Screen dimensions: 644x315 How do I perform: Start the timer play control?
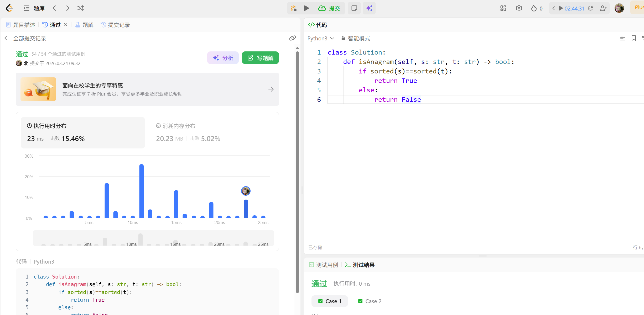point(560,8)
